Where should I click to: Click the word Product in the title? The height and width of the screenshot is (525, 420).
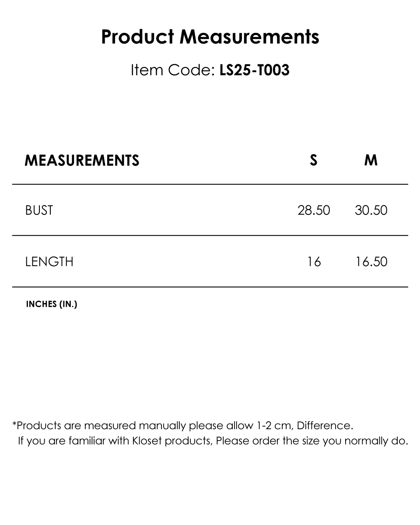[138, 37]
